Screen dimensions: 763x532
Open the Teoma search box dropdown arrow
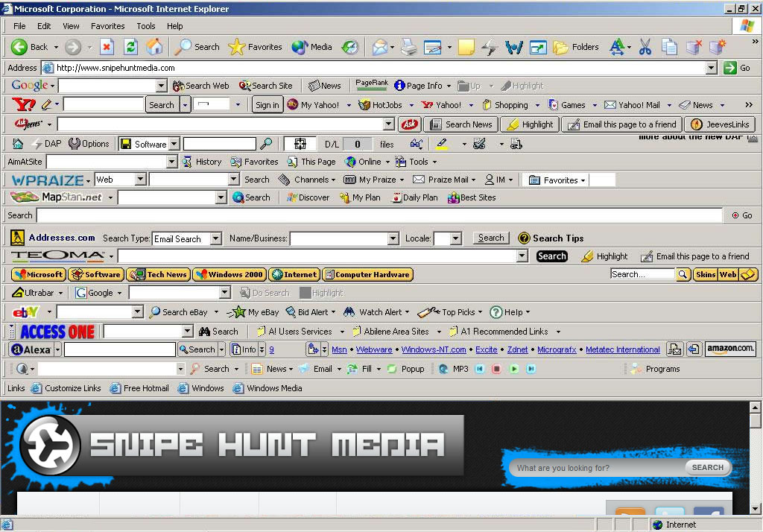coord(522,256)
